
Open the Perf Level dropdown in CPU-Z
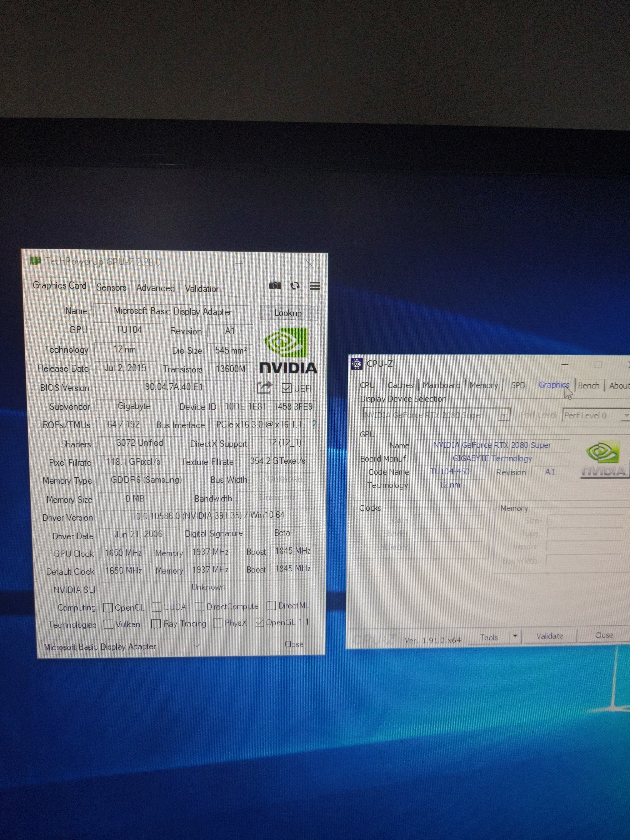(596, 415)
